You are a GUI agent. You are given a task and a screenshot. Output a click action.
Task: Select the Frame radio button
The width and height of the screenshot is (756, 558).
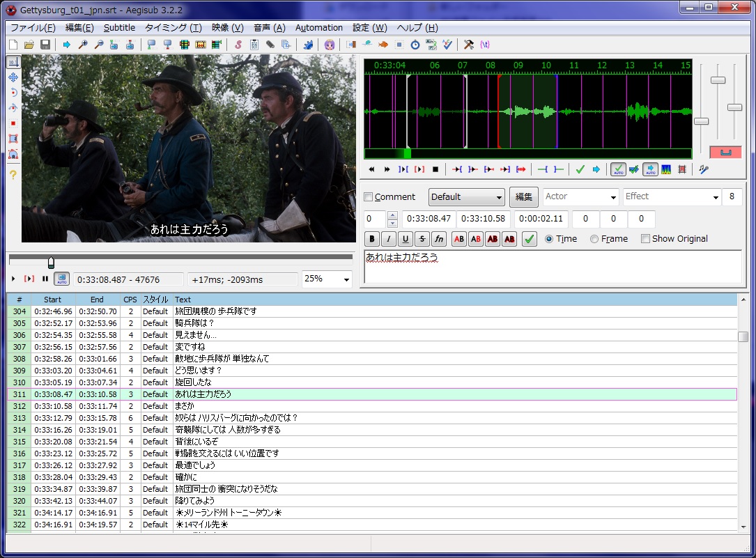tap(594, 239)
